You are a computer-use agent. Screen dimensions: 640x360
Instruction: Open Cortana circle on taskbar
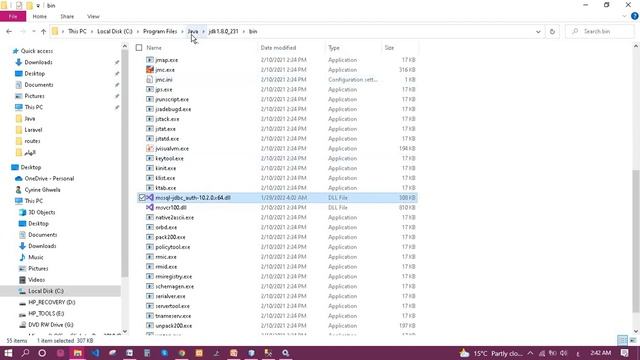[42, 353]
